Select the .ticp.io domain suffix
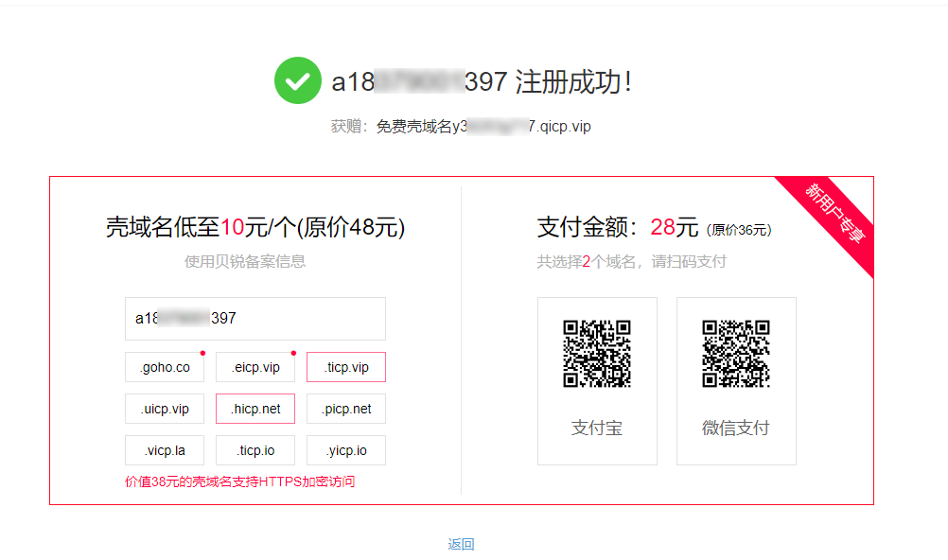948x560 pixels. tap(255, 450)
